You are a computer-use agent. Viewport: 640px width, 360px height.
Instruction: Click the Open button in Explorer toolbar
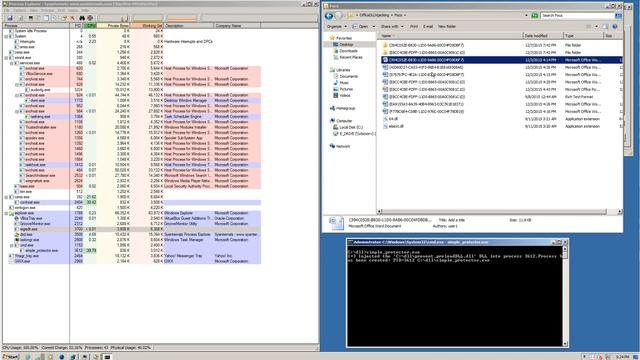pyautogui.click(x=361, y=27)
